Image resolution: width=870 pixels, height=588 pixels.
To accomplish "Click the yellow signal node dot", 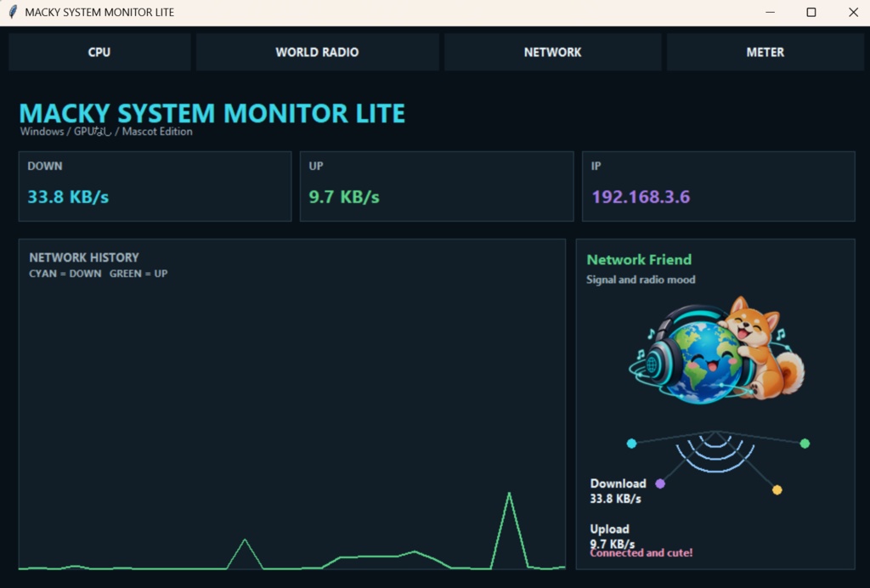I will coord(777,489).
